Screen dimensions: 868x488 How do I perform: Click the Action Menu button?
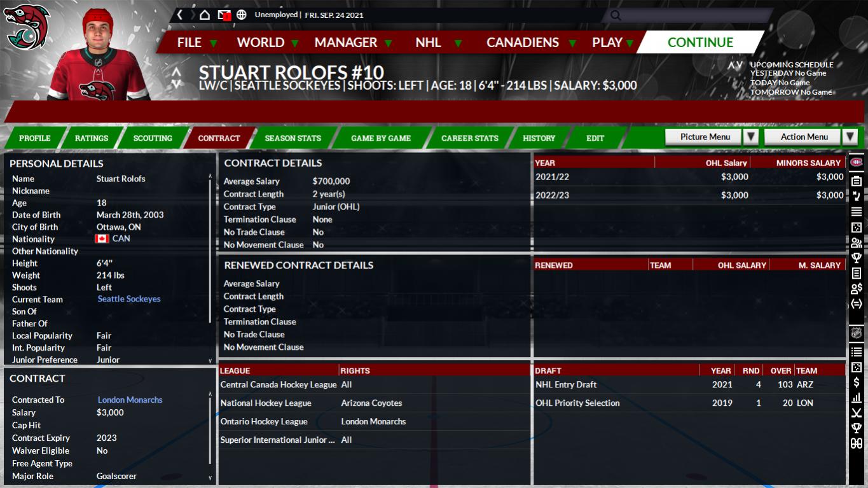[803, 137]
